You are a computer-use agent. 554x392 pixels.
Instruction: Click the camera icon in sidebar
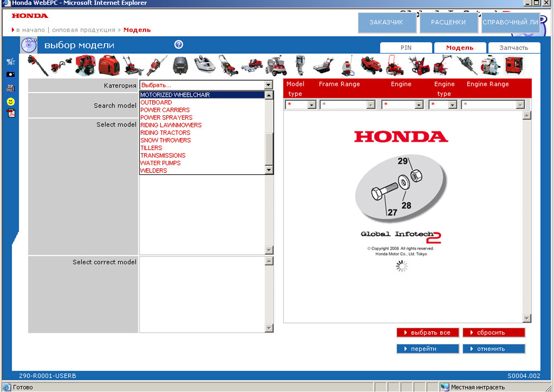coord(11,74)
